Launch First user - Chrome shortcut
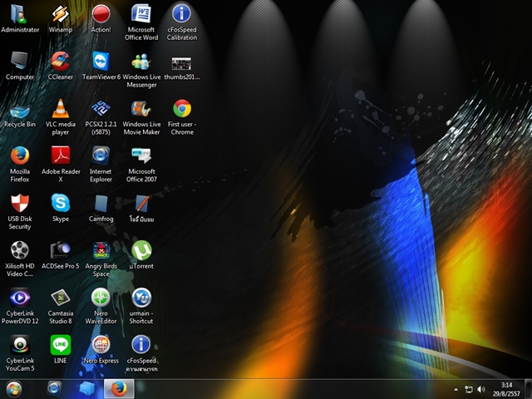The height and width of the screenshot is (399, 532). pyautogui.click(x=182, y=109)
